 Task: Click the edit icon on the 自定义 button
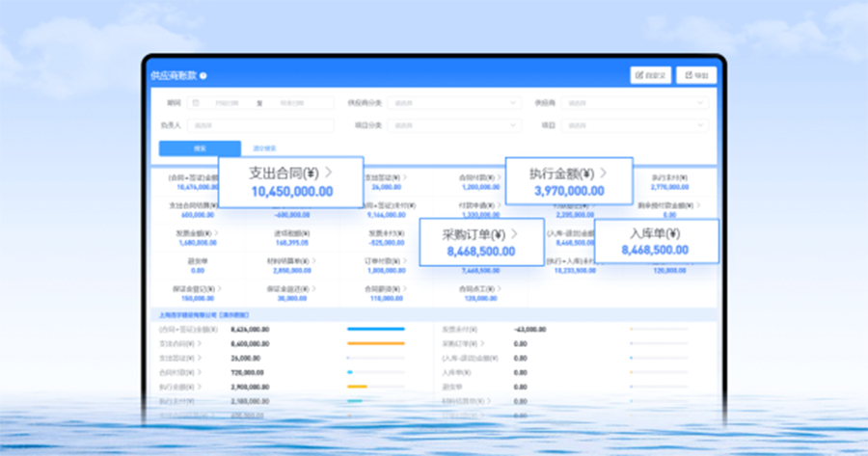[639, 75]
